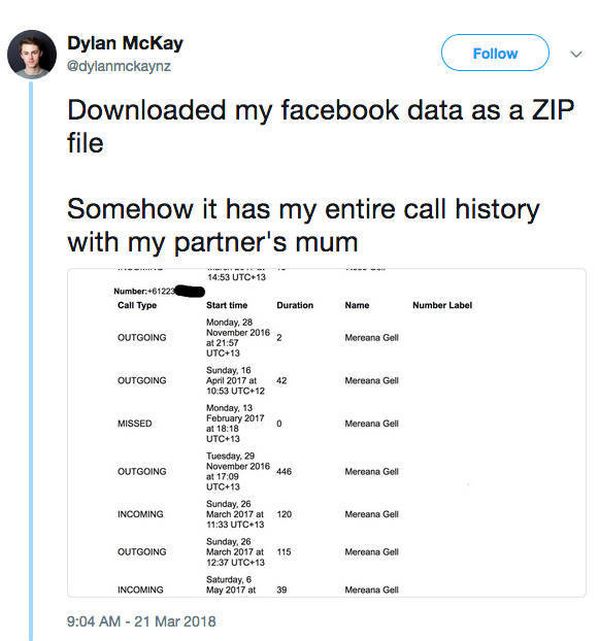Click the Call Type column header

click(137, 305)
